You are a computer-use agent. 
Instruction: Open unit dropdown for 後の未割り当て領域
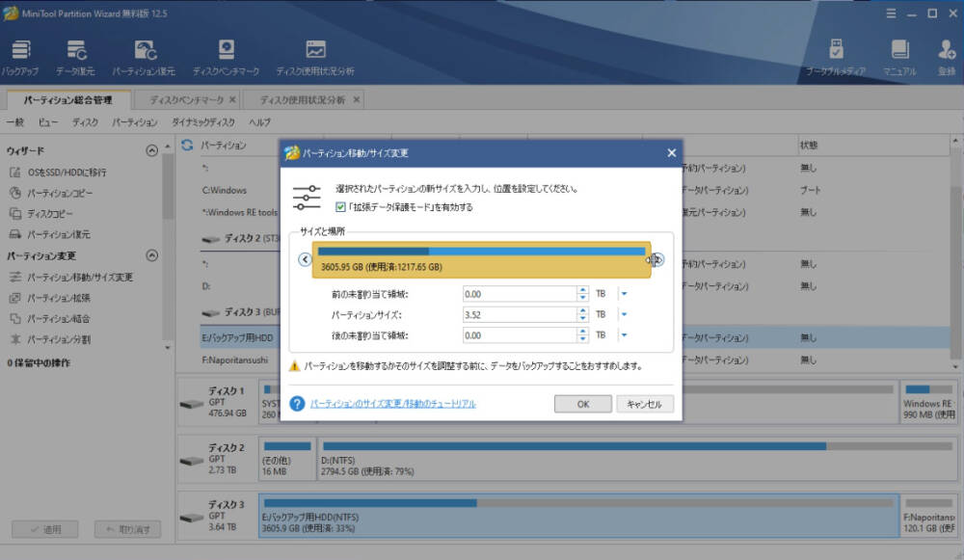click(624, 335)
